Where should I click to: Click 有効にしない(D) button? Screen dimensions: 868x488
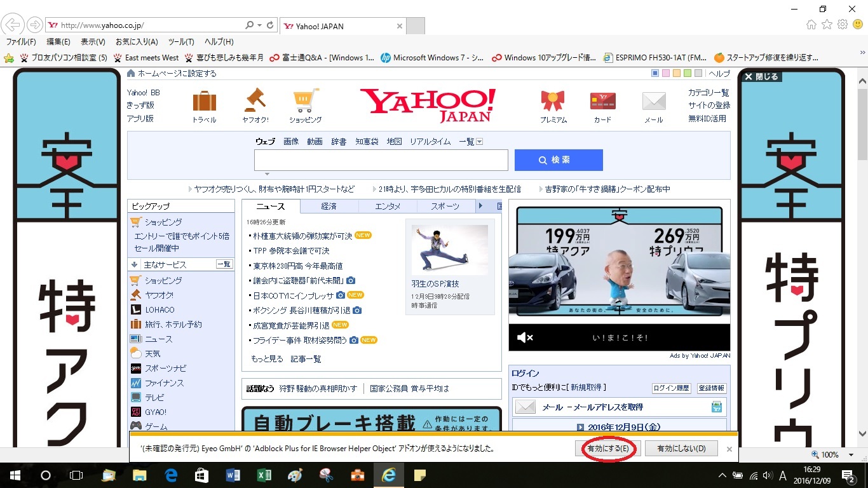click(681, 449)
